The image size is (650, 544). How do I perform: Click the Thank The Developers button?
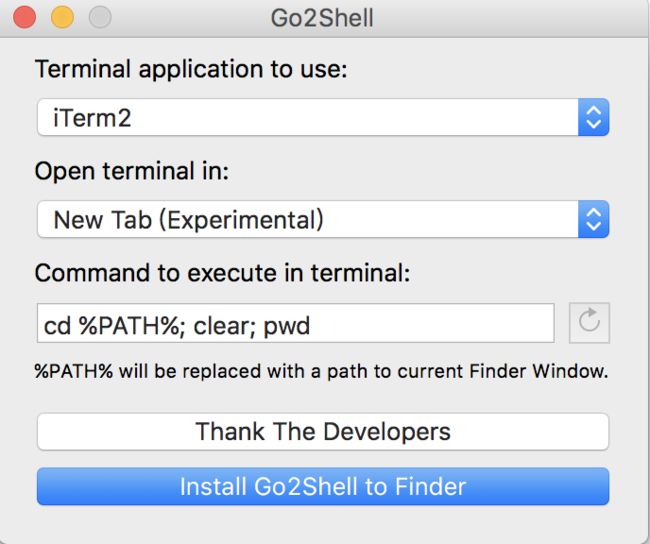(323, 432)
